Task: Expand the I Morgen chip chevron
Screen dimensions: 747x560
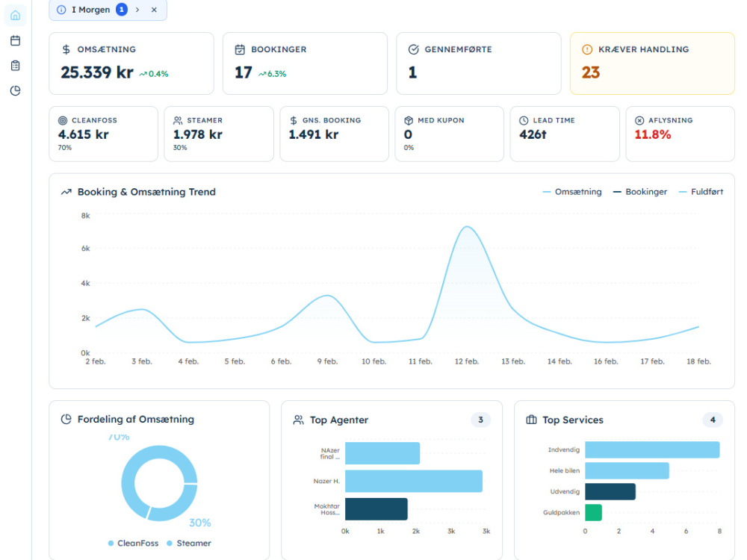Action: click(137, 10)
